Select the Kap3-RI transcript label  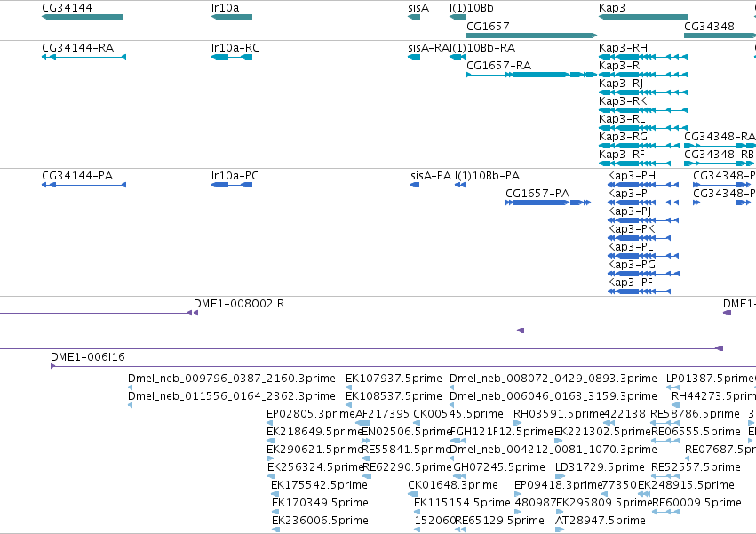(x=620, y=66)
